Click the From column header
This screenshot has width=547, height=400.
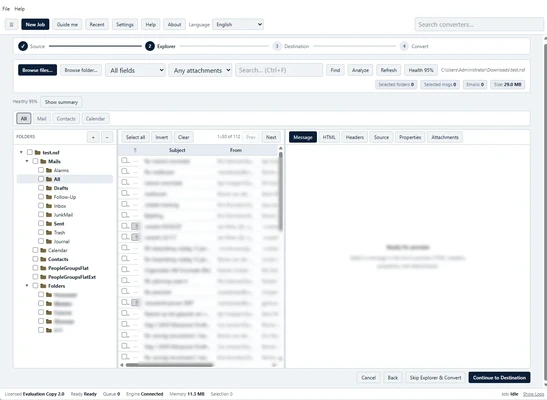pyautogui.click(x=235, y=150)
